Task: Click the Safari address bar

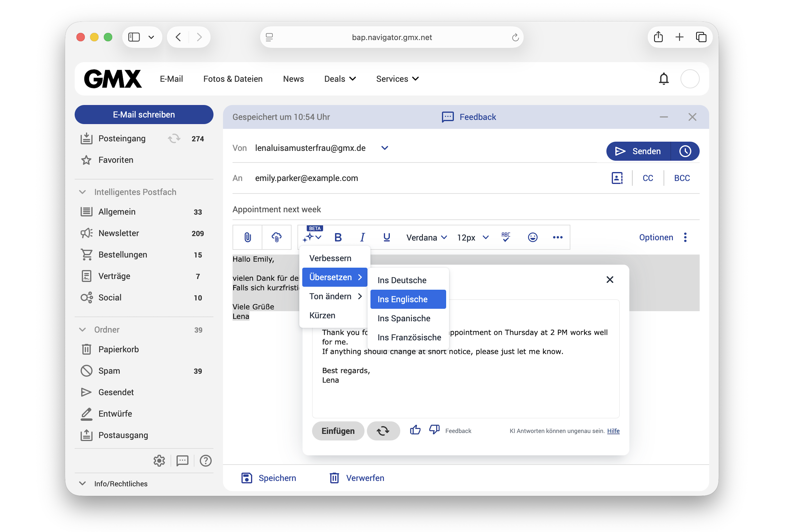Action: pos(391,37)
